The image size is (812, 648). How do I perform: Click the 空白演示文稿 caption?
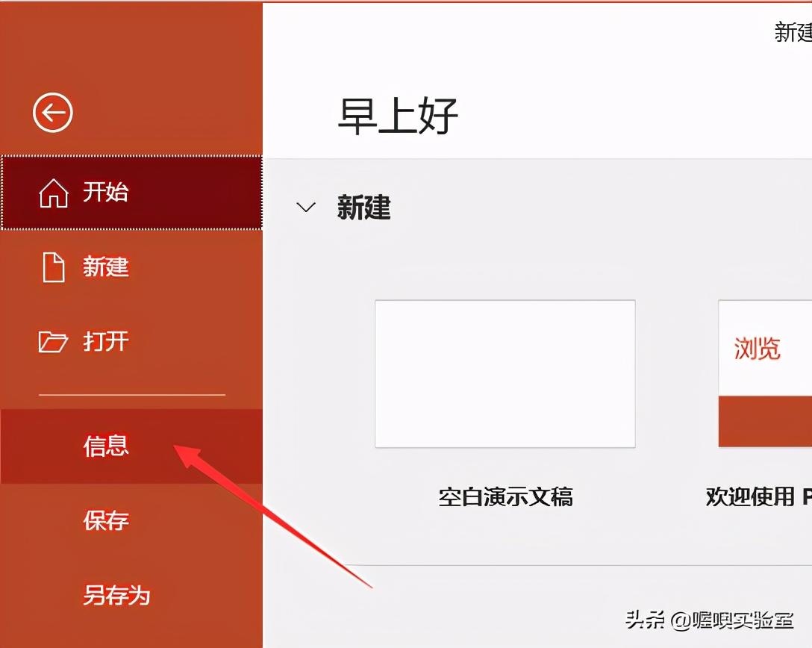505,496
